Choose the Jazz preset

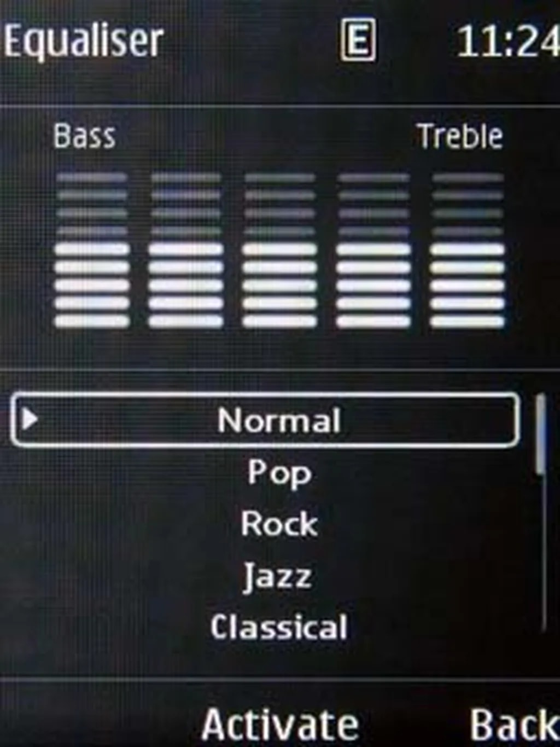278,576
